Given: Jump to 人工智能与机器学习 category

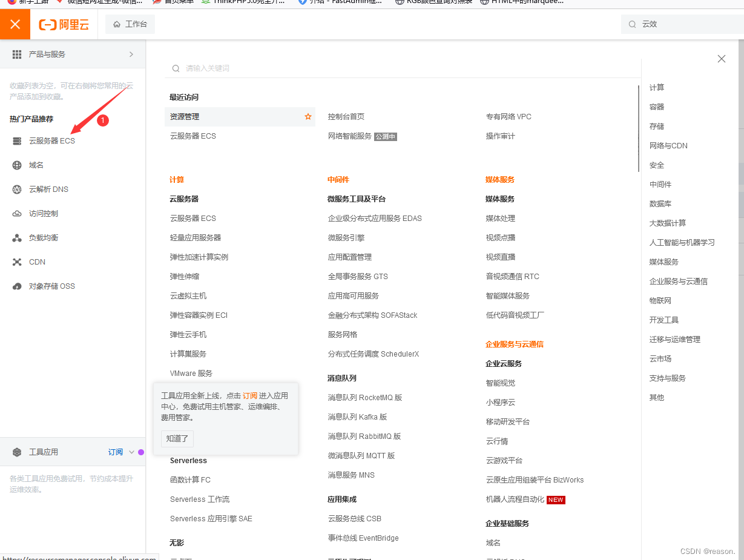Looking at the screenshot, I should click(x=682, y=243).
